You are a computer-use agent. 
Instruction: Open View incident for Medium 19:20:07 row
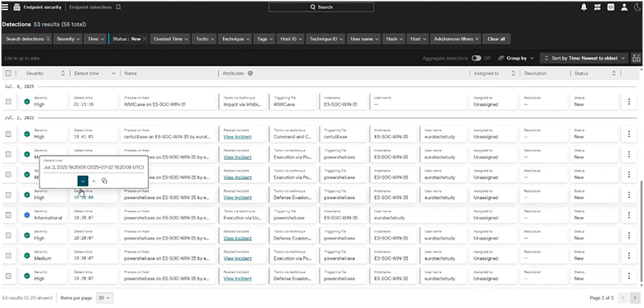pyautogui.click(x=237, y=258)
